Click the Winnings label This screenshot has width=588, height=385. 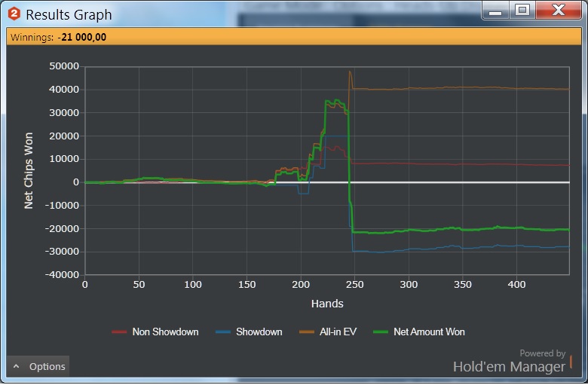pos(32,37)
